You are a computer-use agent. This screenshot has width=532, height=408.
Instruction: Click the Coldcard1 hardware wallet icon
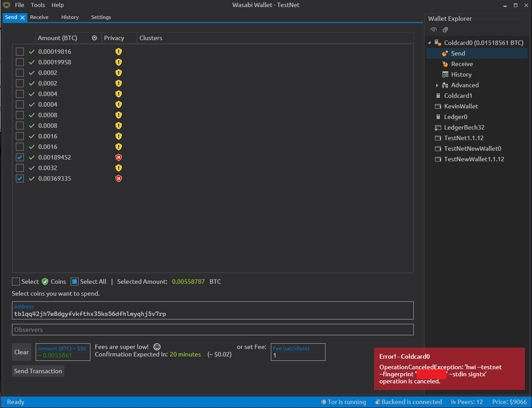(x=438, y=96)
